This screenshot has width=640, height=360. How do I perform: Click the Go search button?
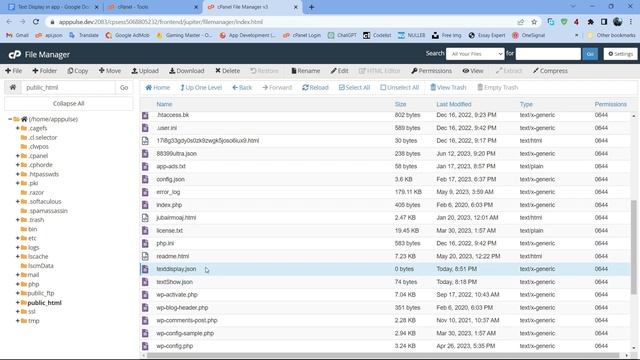click(590, 54)
